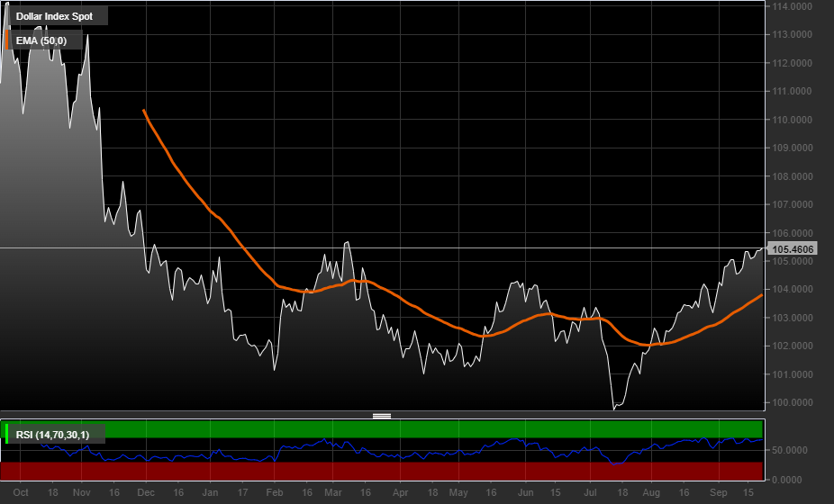834x504 pixels.
Task: Click the 105.4606 last price tag
Action: [793, 249]
